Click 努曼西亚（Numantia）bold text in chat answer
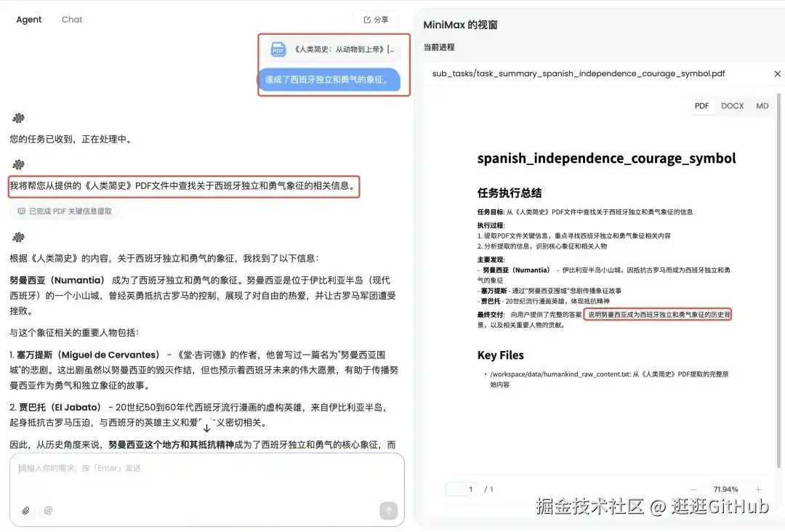Image resolution: width=785 pixels, height=532 pixels. pyautogui.click(x=57, y=281)
